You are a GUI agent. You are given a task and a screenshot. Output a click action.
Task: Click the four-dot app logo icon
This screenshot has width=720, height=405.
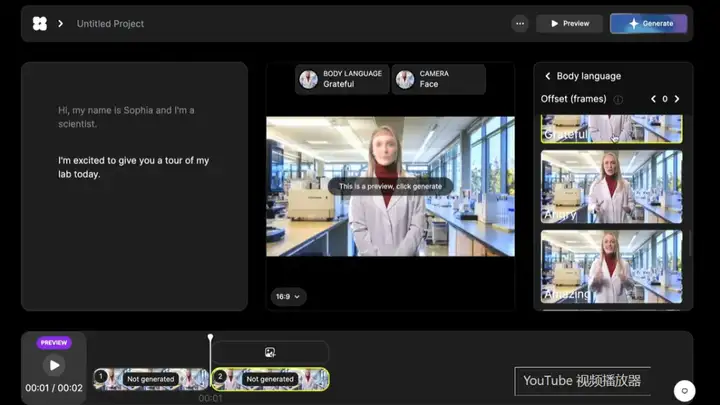pos(40,23)
